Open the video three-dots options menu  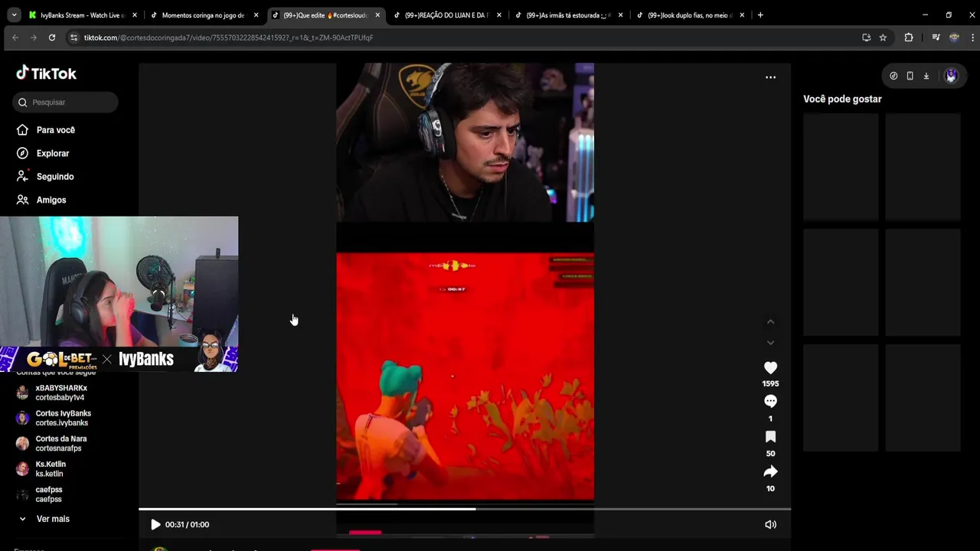(770, 77)
